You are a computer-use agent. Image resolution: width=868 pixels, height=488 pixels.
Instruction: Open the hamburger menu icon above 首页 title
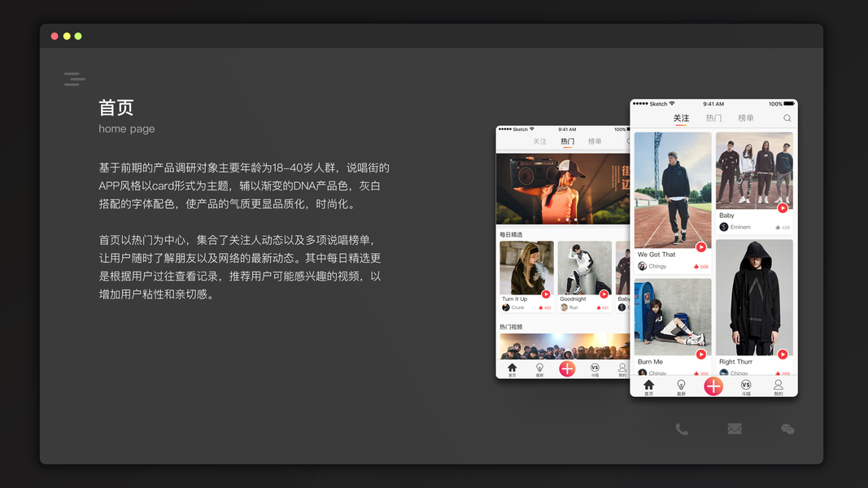(75, 79)
